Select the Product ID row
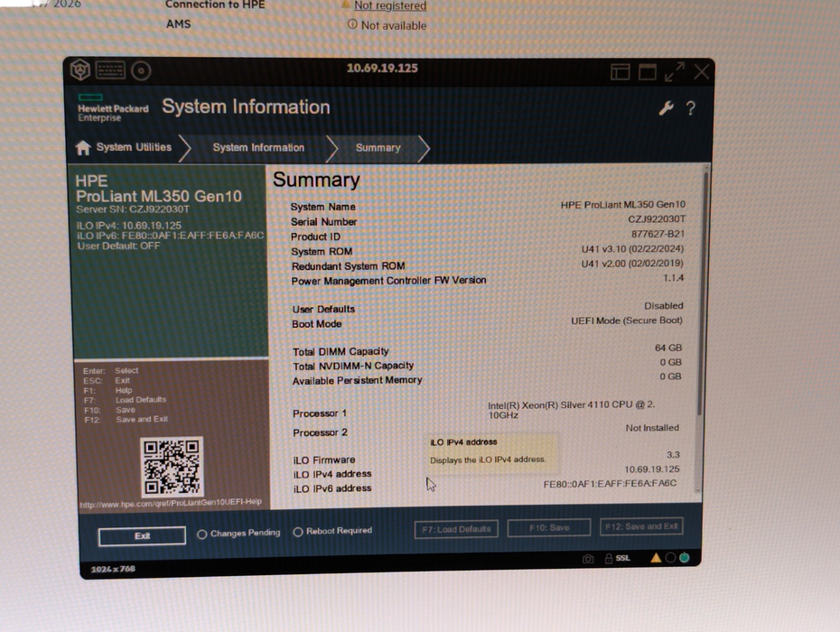Image resolution: width=840 pixels, height=632 pixels. (488, 236)
